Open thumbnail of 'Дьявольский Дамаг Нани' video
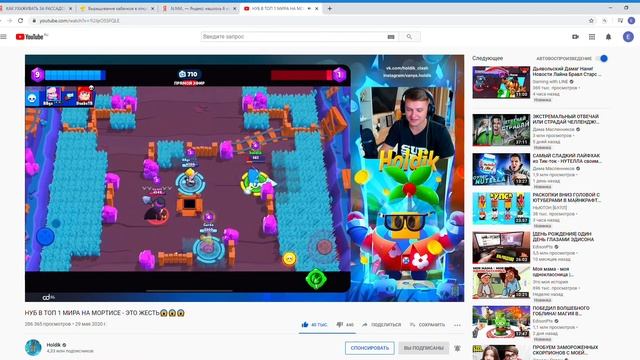The image size is (640, 360). point(501,82)
